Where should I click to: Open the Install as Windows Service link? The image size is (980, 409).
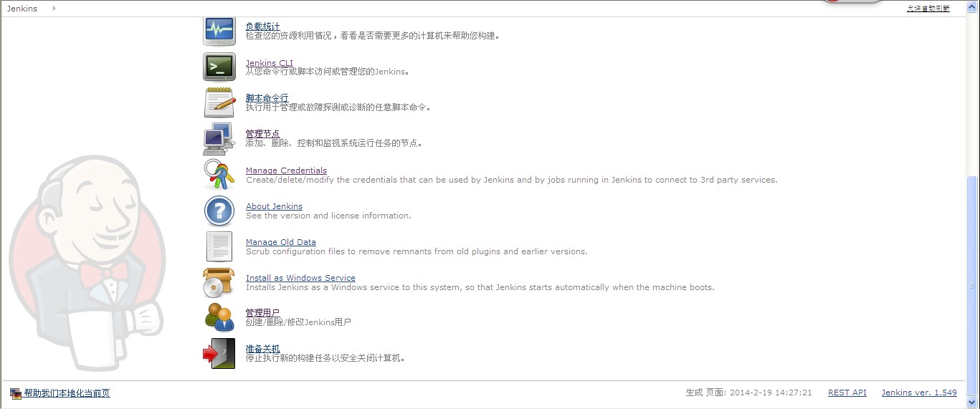pos(300,278)
